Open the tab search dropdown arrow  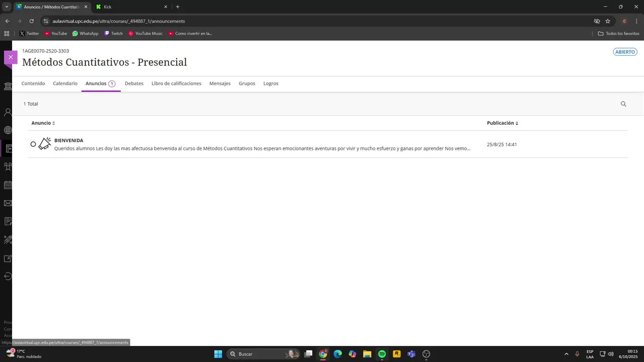click(7, 7)
